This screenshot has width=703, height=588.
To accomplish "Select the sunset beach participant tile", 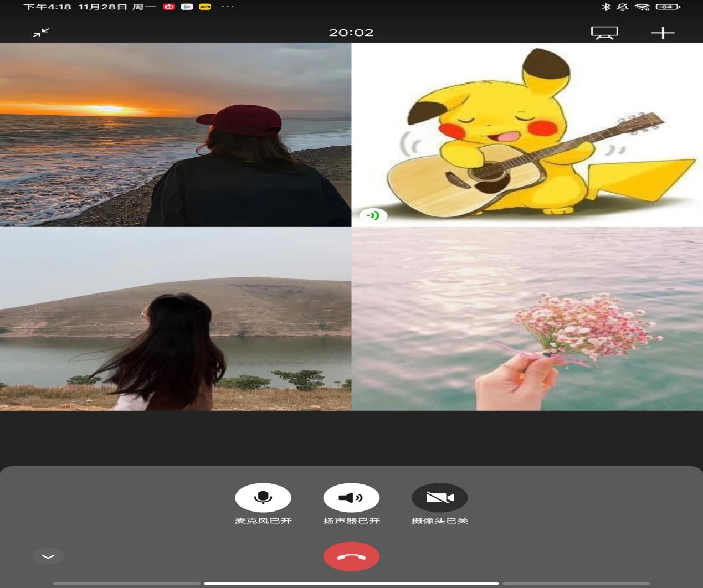I will 176,135.
